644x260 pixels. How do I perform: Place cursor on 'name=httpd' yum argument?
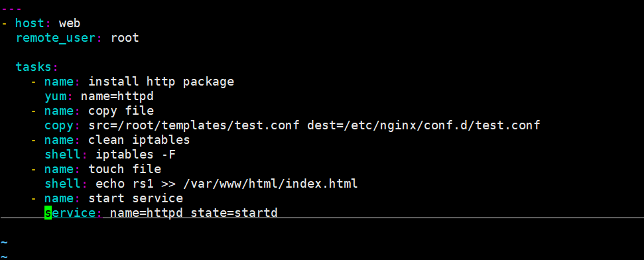(117, 97)
